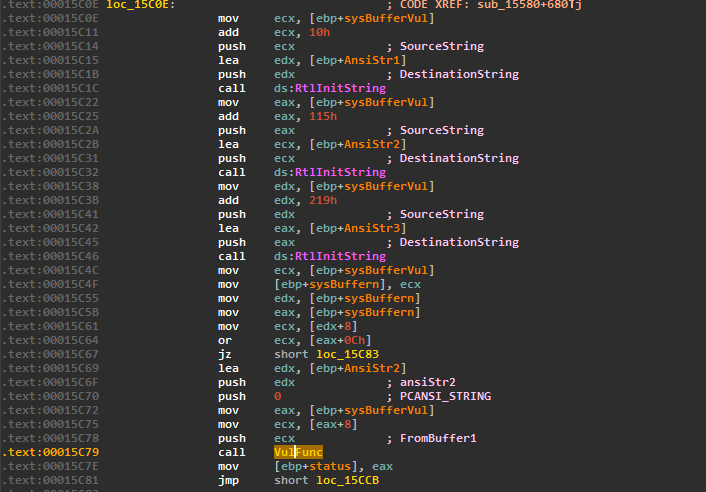Click SourceString comment at 00015C14
The image size is (706, 492).
pos(442,46)
